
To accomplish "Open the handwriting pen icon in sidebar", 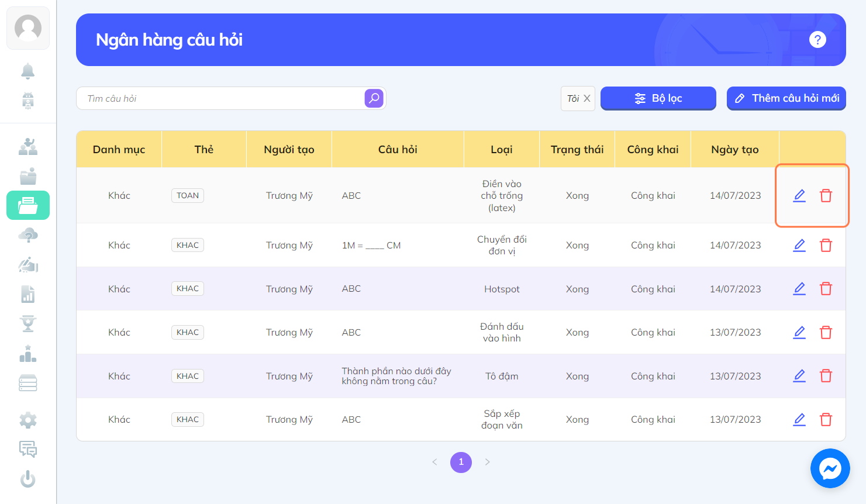I will pyautogui.click(x=28, y=265).
